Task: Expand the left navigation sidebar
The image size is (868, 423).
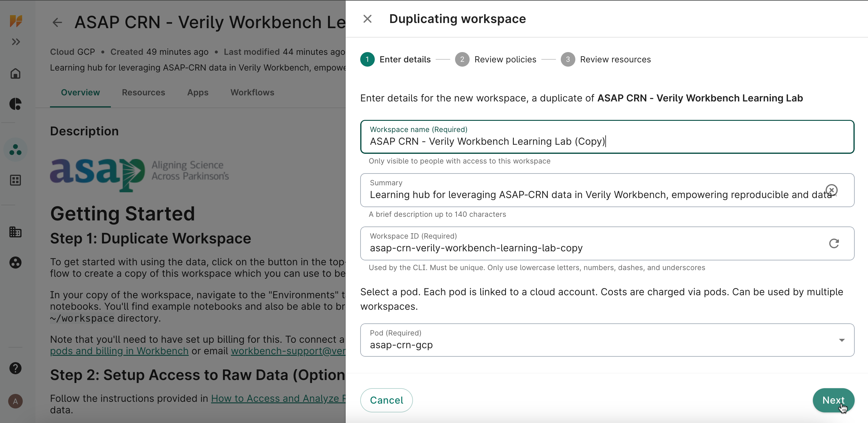Action: click(15, 41)
